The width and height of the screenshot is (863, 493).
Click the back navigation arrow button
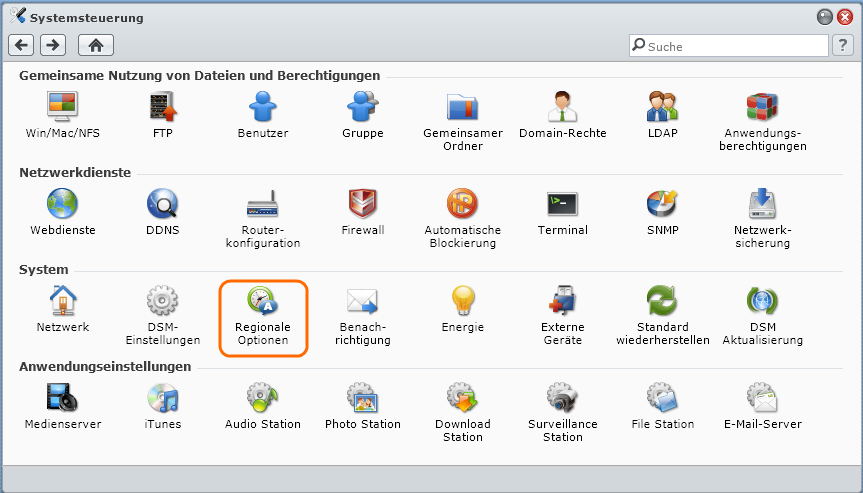pos(22,45)
